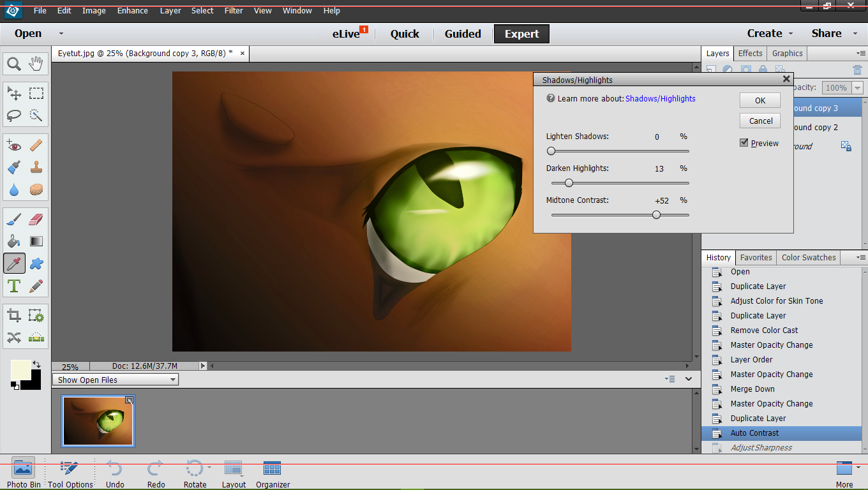The height and width of the screenshot is (490, 868).
Task: Open the Filter menu
Action: click(x=234, y=11)
